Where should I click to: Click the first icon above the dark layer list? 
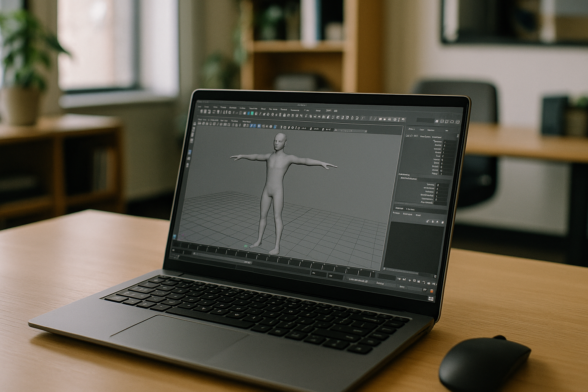427,221
